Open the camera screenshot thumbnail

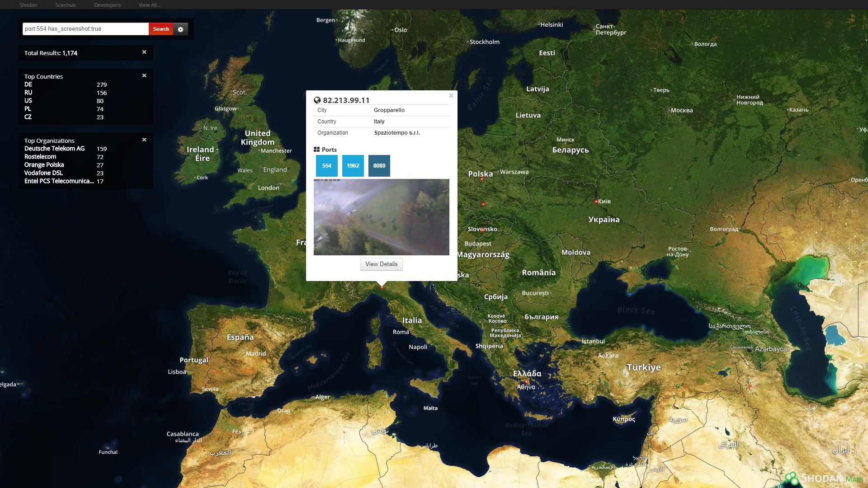point(382,217)
